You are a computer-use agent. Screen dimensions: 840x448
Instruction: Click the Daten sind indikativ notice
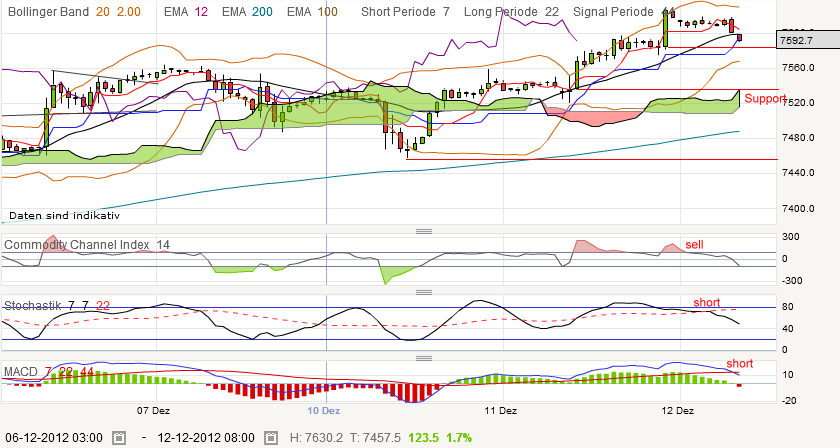click(64, 215)
